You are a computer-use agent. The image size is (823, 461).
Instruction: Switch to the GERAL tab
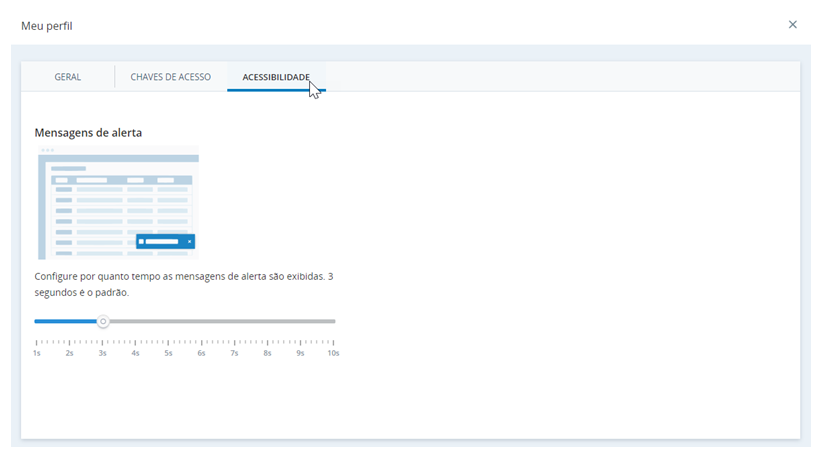[68, 77]
